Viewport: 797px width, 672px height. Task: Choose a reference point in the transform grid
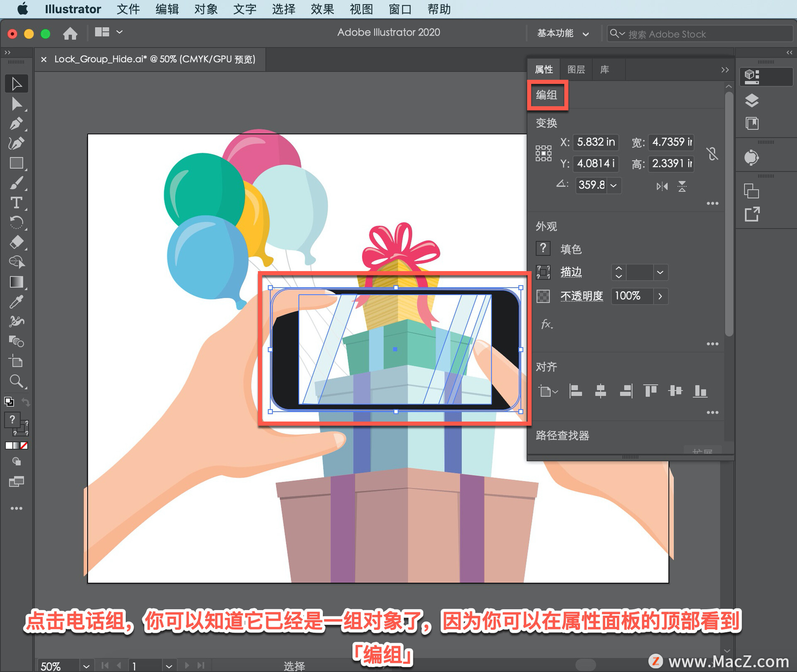pyautogui.click(x=543, y=153)
